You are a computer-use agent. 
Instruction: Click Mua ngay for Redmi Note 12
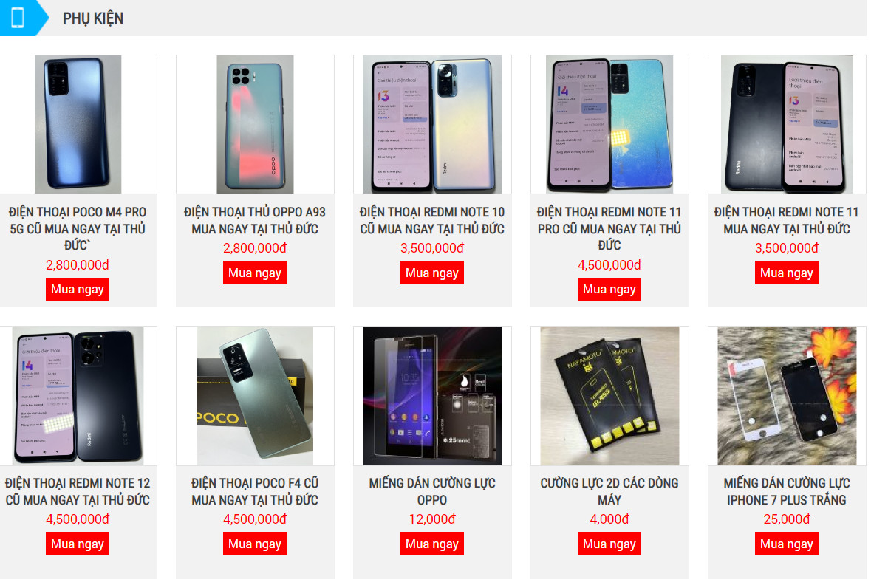(x=78, y=544)
